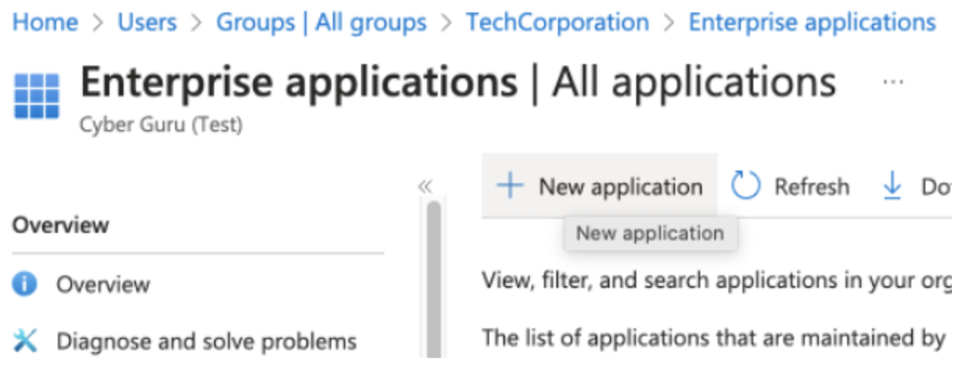
Task: Click the download arrow icon
Action: coord(892,186)
